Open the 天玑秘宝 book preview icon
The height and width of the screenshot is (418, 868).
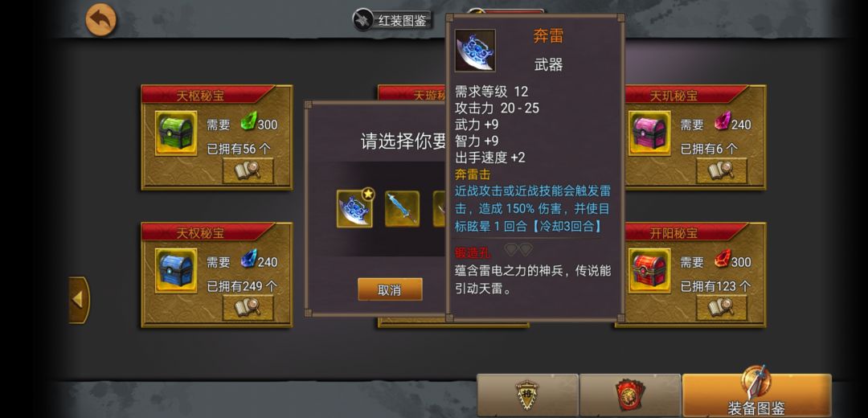click(721, 170)
